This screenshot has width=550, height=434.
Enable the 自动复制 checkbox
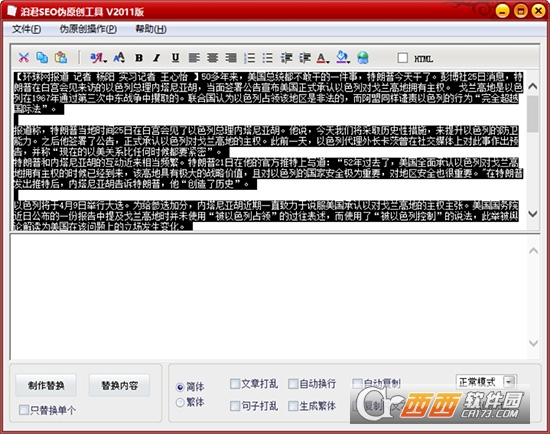point(357,383)
